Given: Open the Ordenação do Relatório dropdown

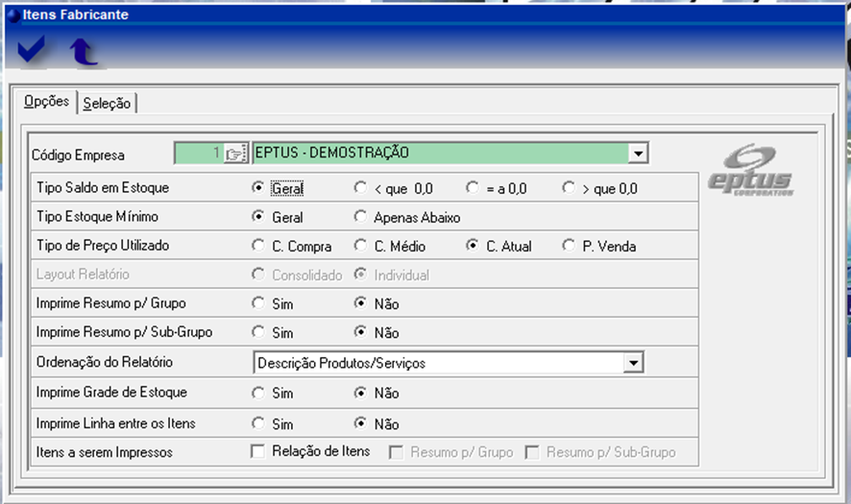Looking at the screenshot, I should 632,364.
